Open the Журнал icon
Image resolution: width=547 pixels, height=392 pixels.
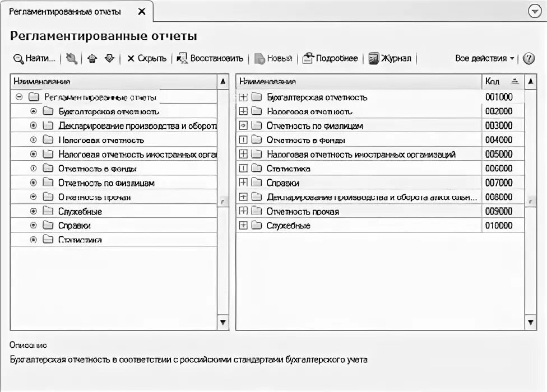(x=374, y=58)
